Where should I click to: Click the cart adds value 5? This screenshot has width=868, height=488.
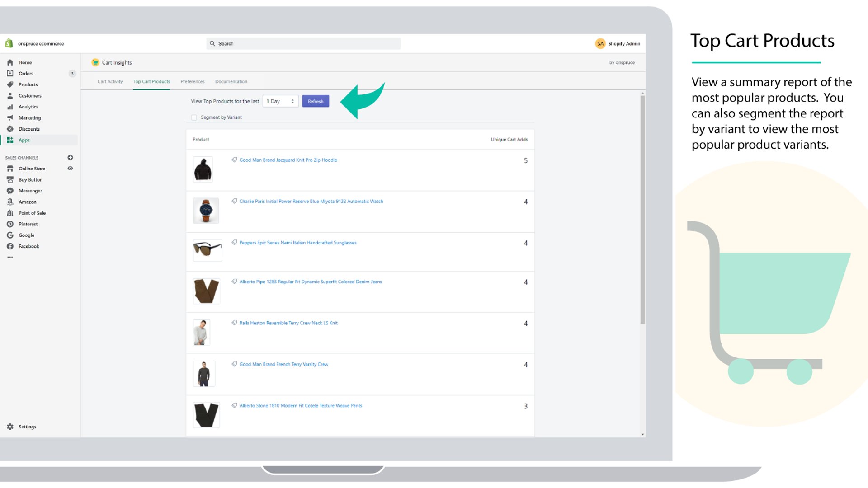[525, 160]
